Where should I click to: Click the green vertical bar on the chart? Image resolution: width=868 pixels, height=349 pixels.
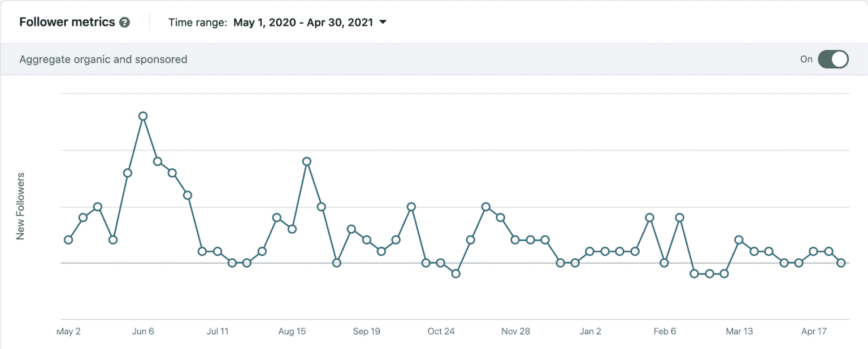(45, 206)
